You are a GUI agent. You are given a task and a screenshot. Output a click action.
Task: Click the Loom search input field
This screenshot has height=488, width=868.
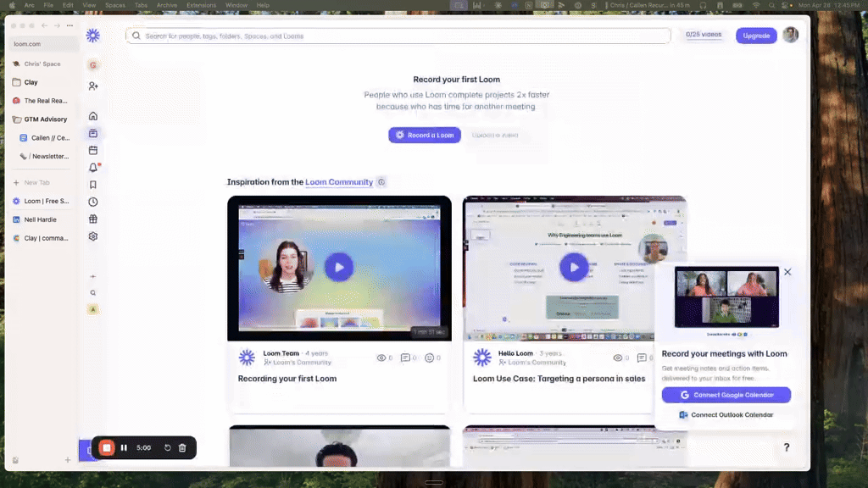pyautogui.click(x=398, y=36)
